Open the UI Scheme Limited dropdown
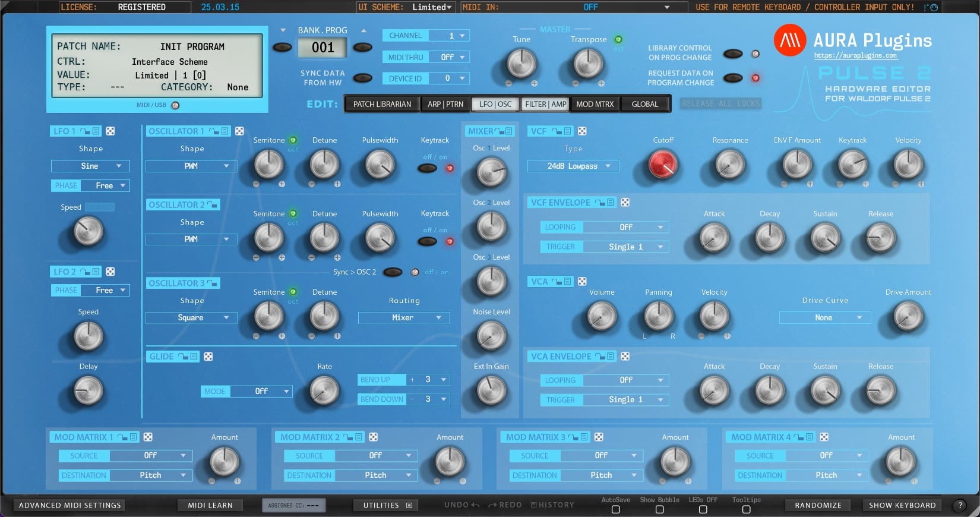This screenshot has width=980, height=517. (432, 7)
